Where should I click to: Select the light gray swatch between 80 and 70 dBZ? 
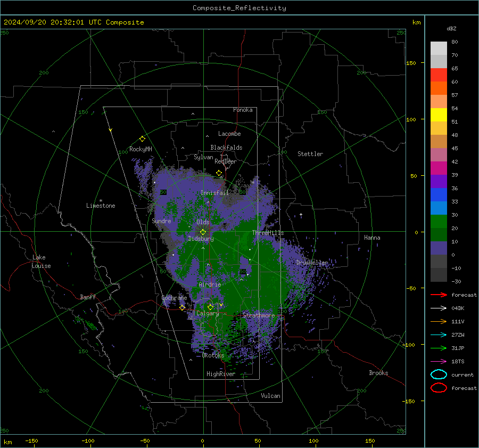click(439, 48)
